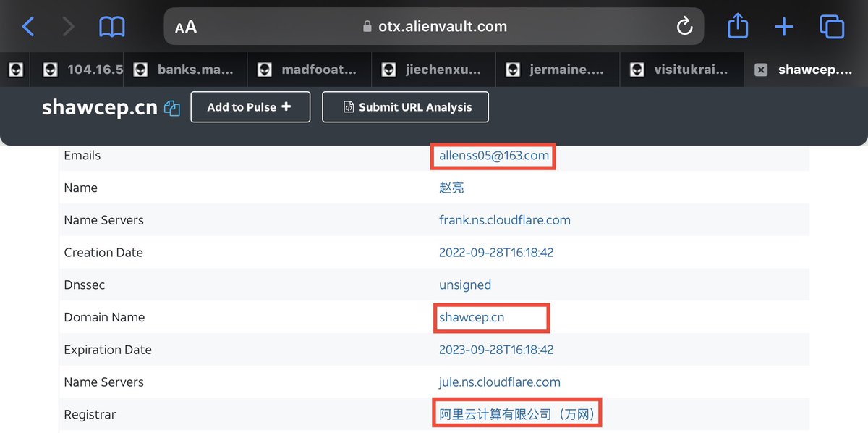This screenshot has height=433, width=868.
Task: Open a new tab with plus icon
Action: (x=783, y=27)
